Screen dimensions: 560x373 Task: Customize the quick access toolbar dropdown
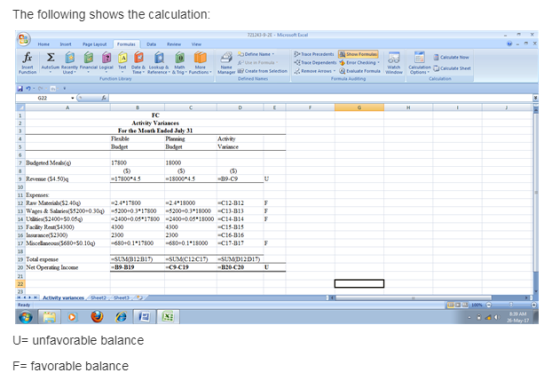[x=65, y=88]
